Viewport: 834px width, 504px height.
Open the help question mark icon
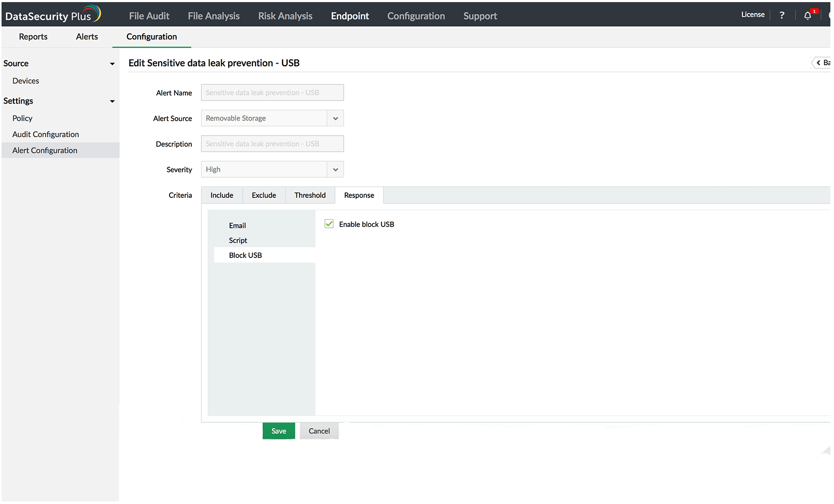point(782,15)
